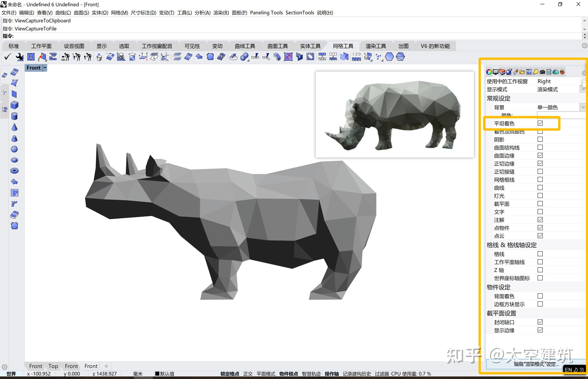Open the 背景 单一颜色 dropdown
The width and height of the screenshot is (588, 379).
pos(583,107)
